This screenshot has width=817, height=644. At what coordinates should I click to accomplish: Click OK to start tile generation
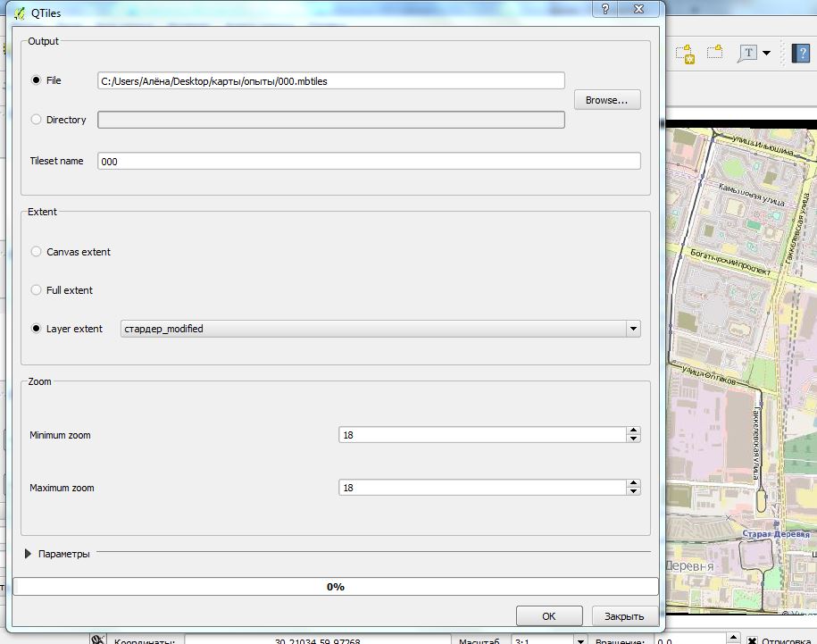coord(549,616)
